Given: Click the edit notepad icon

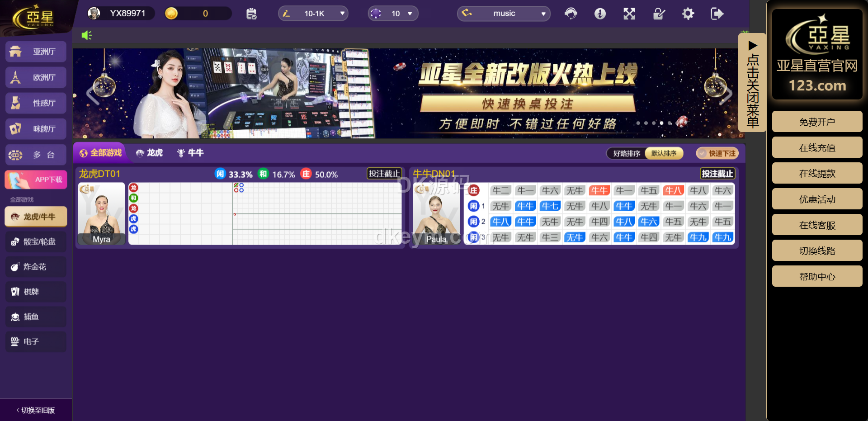Looking at the screenshot, I should pyautogui.click(x=659, y=14).
